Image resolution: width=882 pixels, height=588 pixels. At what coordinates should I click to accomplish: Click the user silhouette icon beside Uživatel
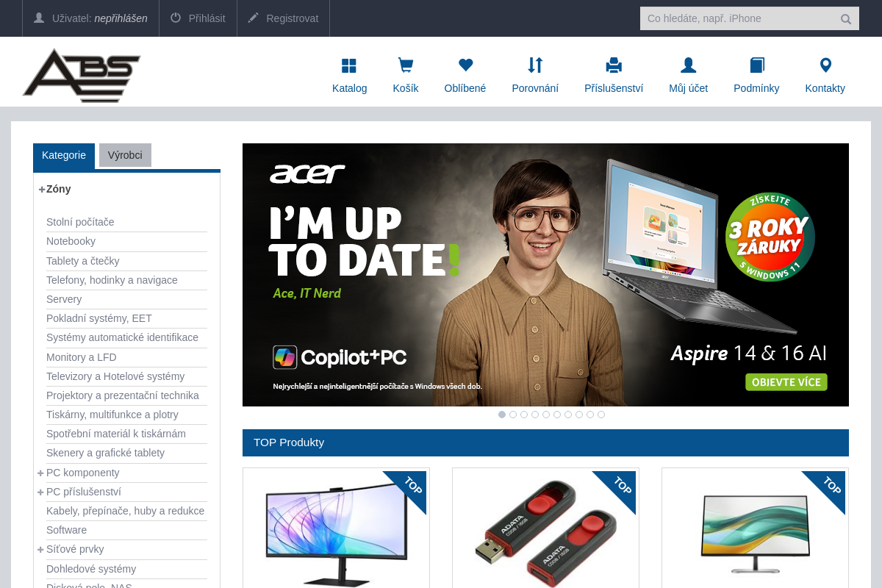click(x=39, y=18)
